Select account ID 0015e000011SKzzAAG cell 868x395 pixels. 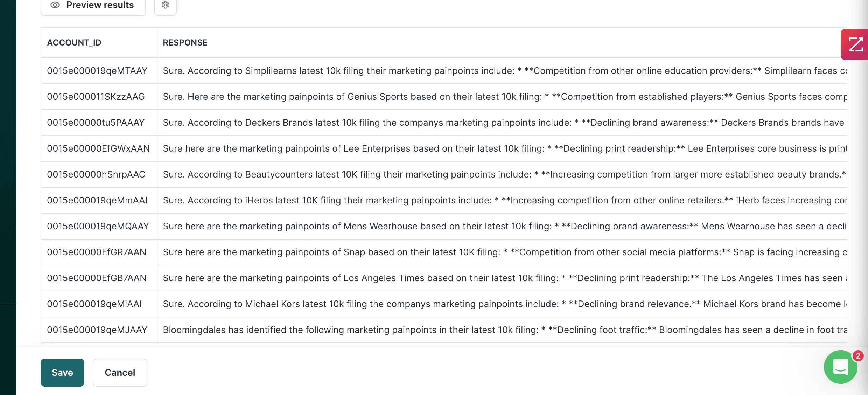[96, 97]
